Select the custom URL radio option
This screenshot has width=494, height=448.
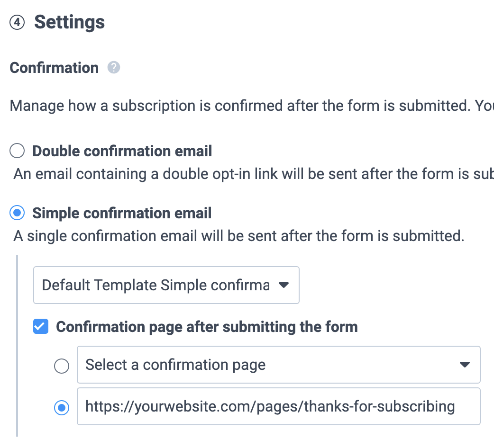62,408
